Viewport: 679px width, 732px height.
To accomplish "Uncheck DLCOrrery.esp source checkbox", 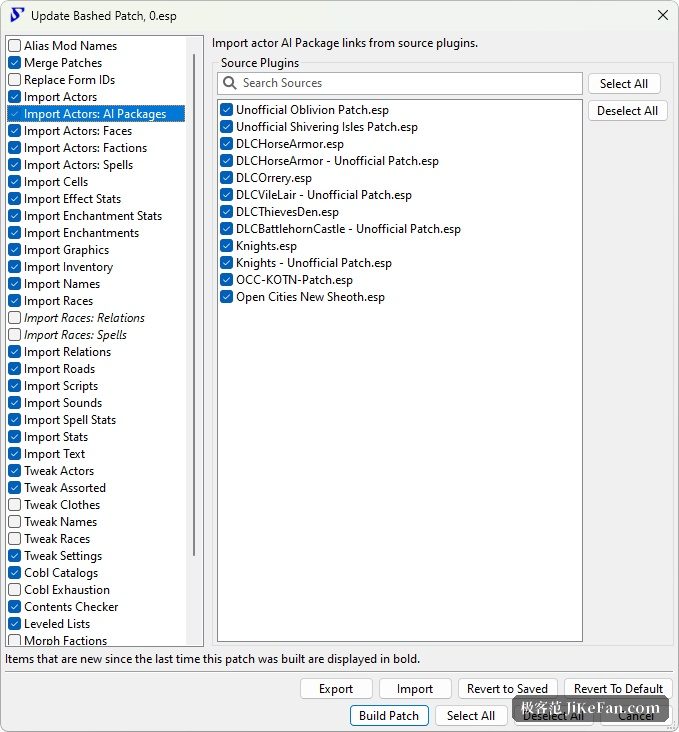I will tap(226, 178).
